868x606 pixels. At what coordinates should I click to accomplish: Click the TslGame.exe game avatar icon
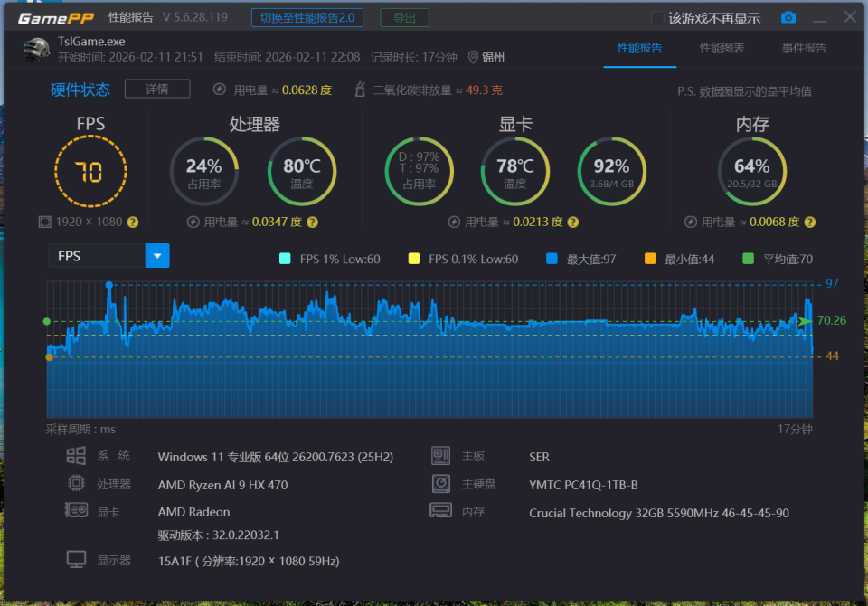(x=36, y=50)
